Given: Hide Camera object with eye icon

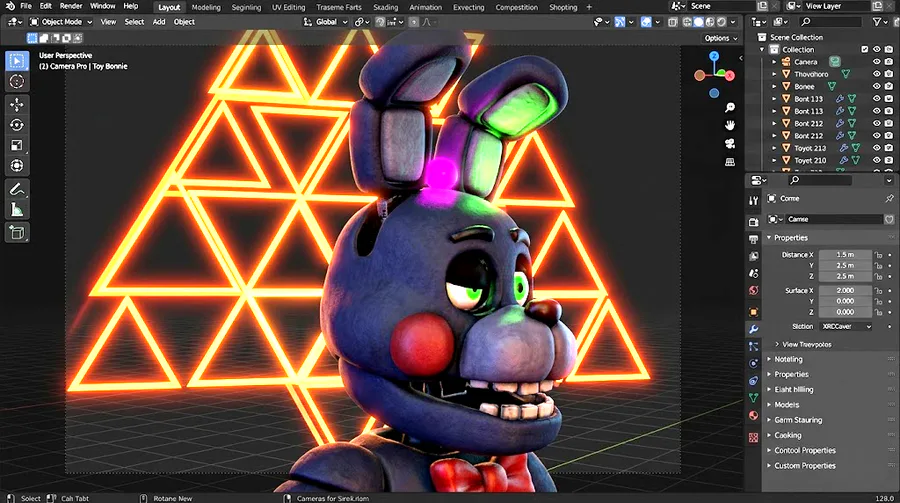Looking at the screenshot, I should [876, 62].
